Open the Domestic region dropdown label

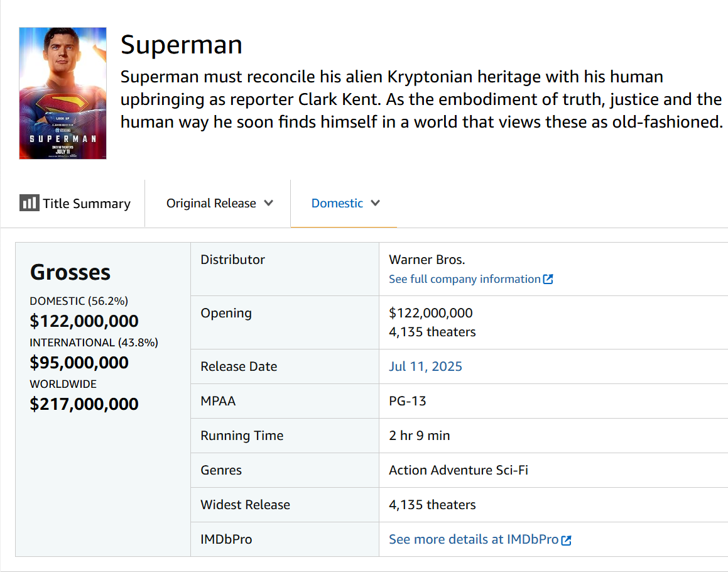coord(337,203)
